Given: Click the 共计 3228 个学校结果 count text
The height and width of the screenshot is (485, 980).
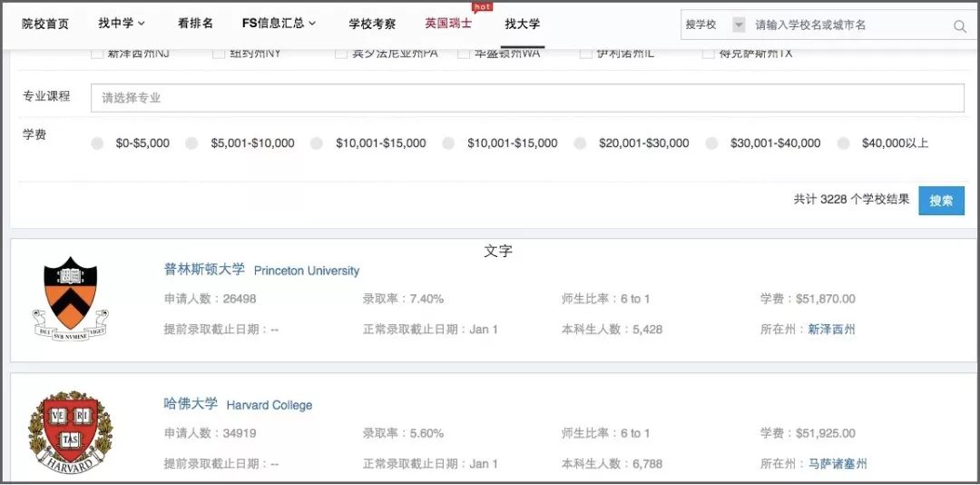Looking at the screenshot, I should (851, 200).
